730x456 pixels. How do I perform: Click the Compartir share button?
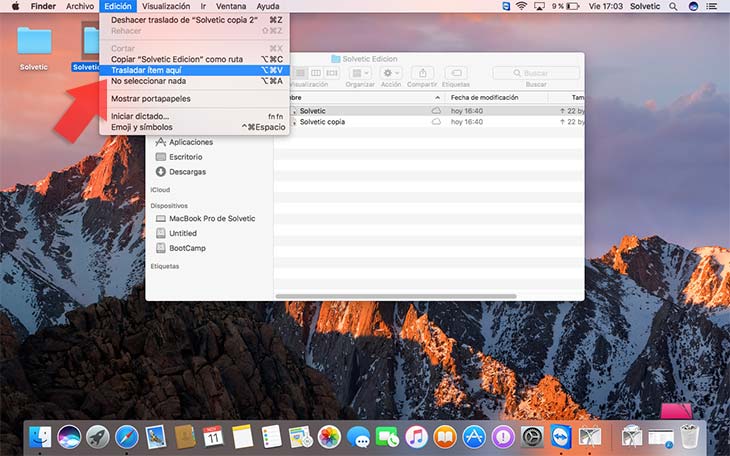(x=423, y=73)
